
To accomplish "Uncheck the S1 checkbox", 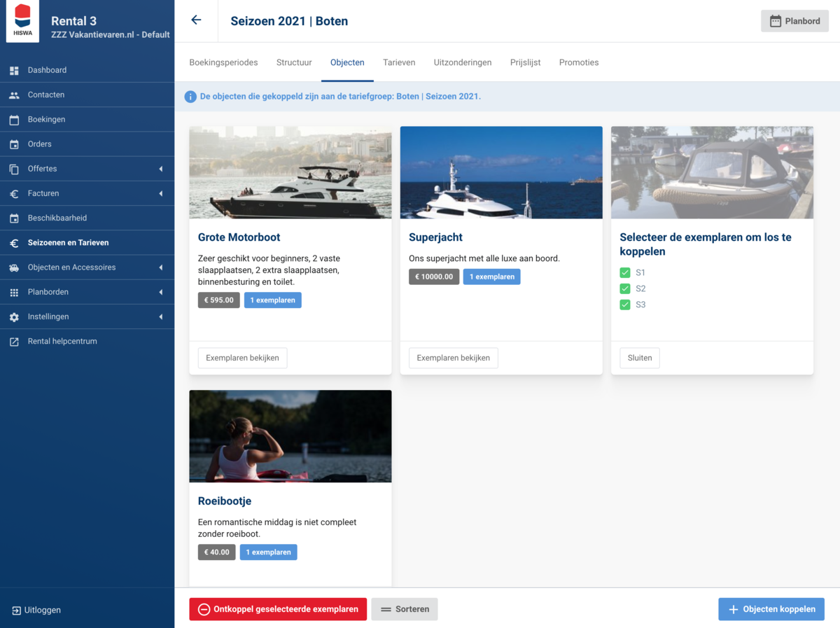I will tap(625, 272).
